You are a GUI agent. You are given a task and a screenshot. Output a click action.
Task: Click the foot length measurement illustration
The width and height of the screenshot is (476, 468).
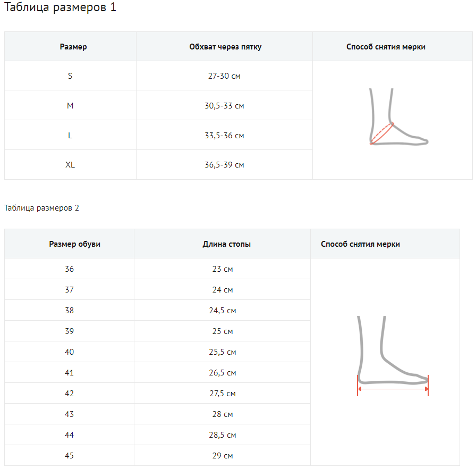pyautogui.click(x=392, y=356)
